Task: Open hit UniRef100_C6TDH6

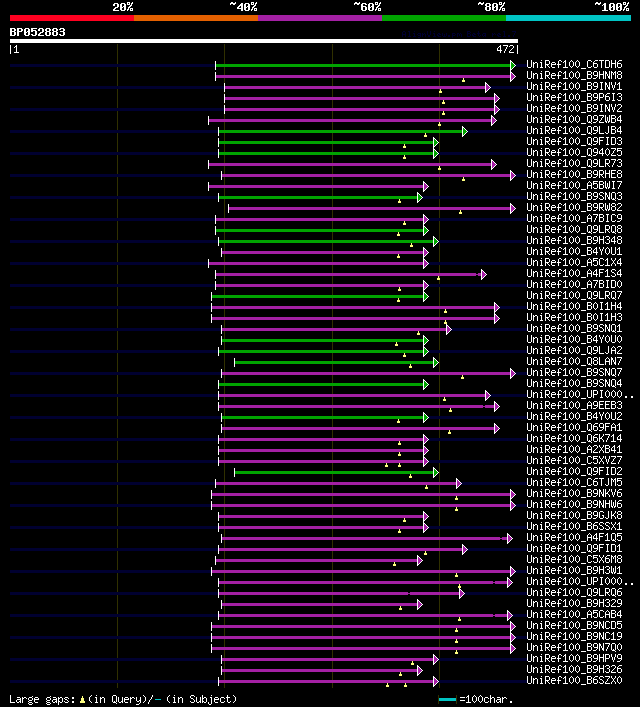Action: click(x=574, y=64)
